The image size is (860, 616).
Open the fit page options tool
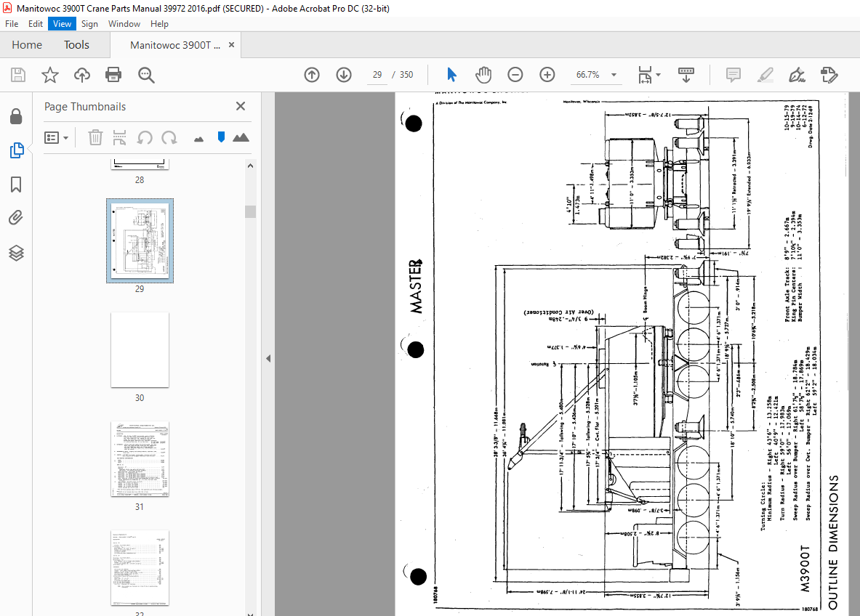pyautogui.click(x=645, y=75)
